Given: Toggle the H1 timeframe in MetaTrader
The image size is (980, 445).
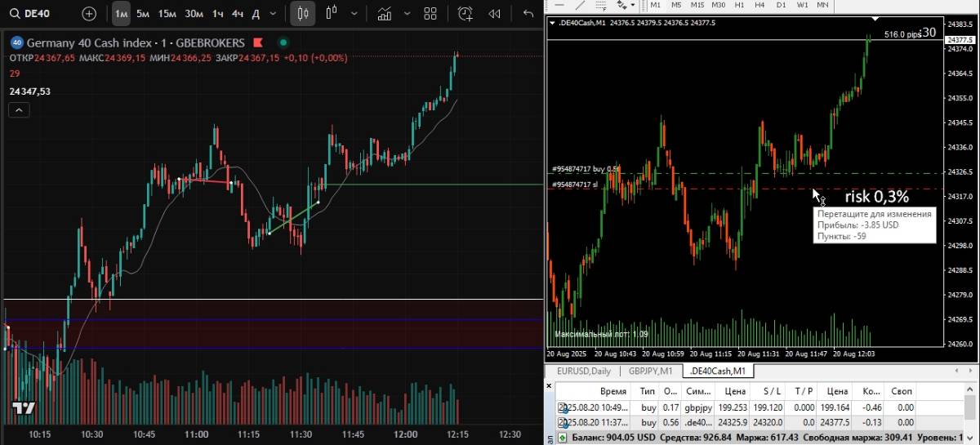Looking at the screenshot, I should click(x=739, y=5).
